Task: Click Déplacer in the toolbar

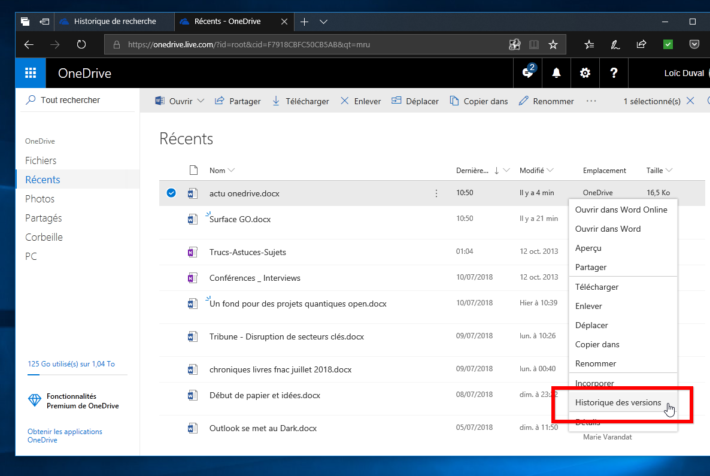Action: click(x=415, y=101)
